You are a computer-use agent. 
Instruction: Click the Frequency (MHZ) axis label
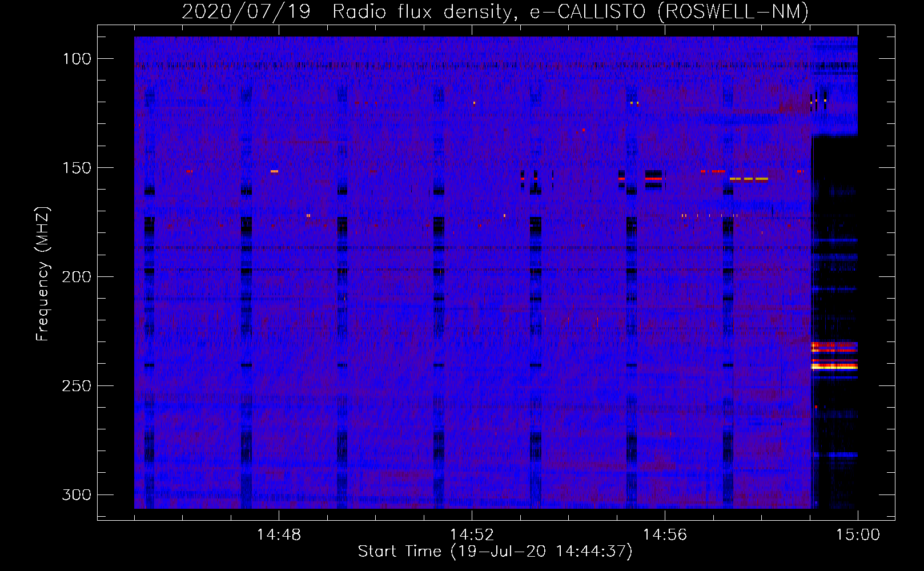pyautogui.click(x=43, y=274)
